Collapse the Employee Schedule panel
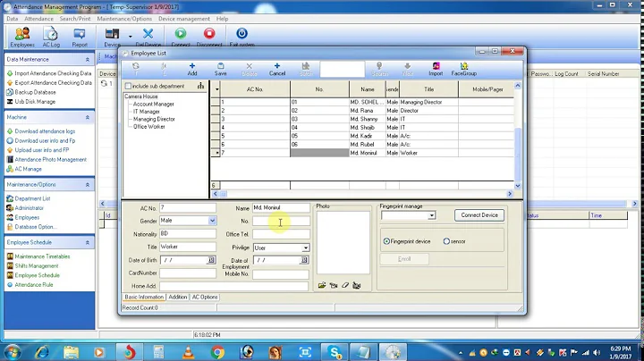Viewport: 644px width, 361px height. (88, 242)
